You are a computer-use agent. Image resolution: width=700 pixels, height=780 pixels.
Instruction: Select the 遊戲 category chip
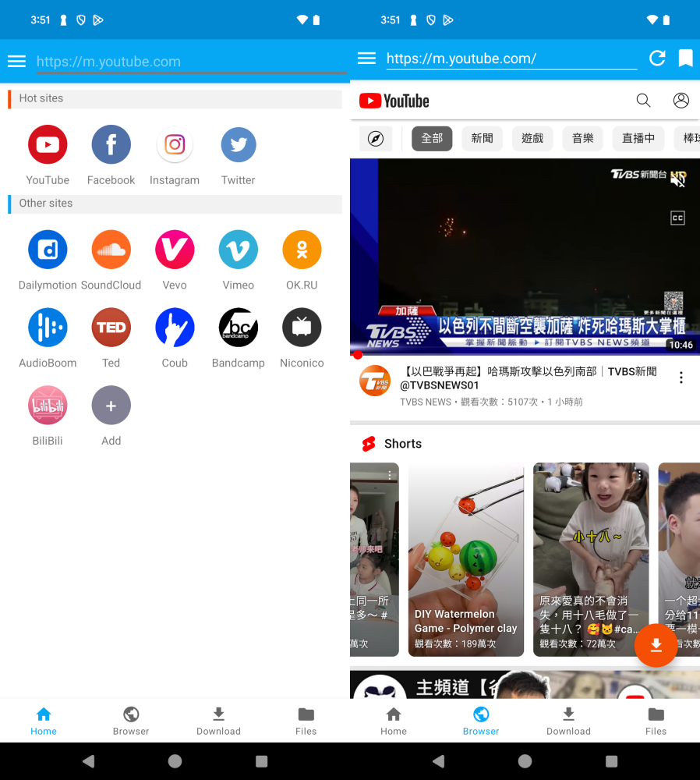(x=532, y=138)
